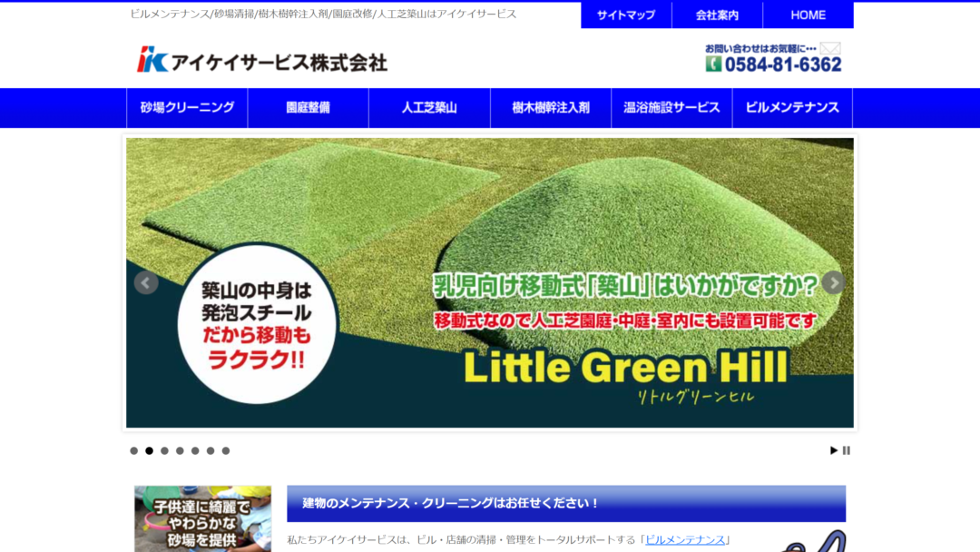Follow ビルメンテナンス text link
Image resolution: width=980 pixels, height=552 pixels.
click(x=685, y=539)
